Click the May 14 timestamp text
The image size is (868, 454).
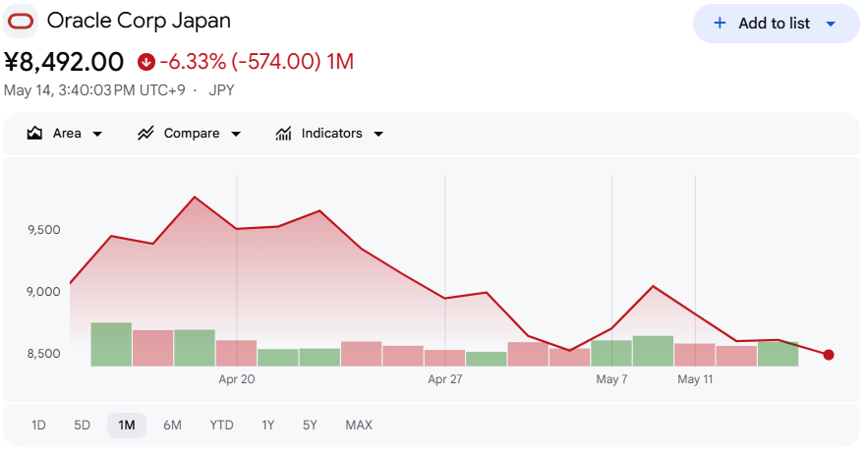tap(94, 90)
